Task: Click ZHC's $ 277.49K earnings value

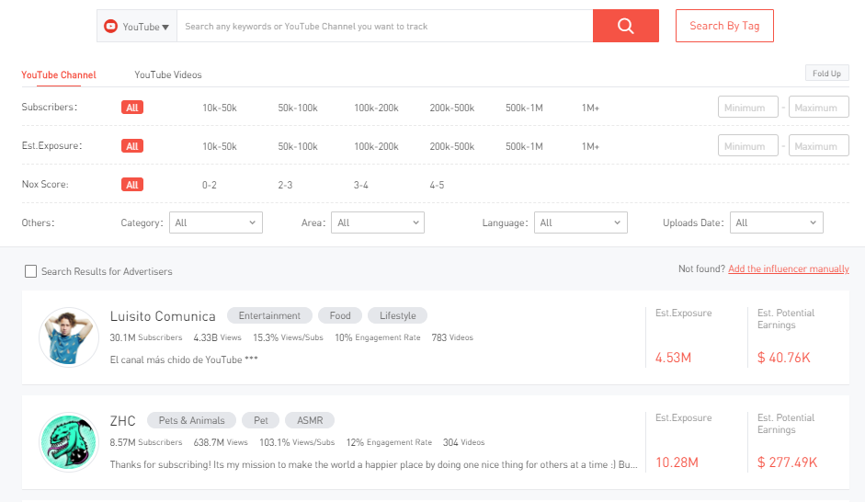Action: point(787,462)
